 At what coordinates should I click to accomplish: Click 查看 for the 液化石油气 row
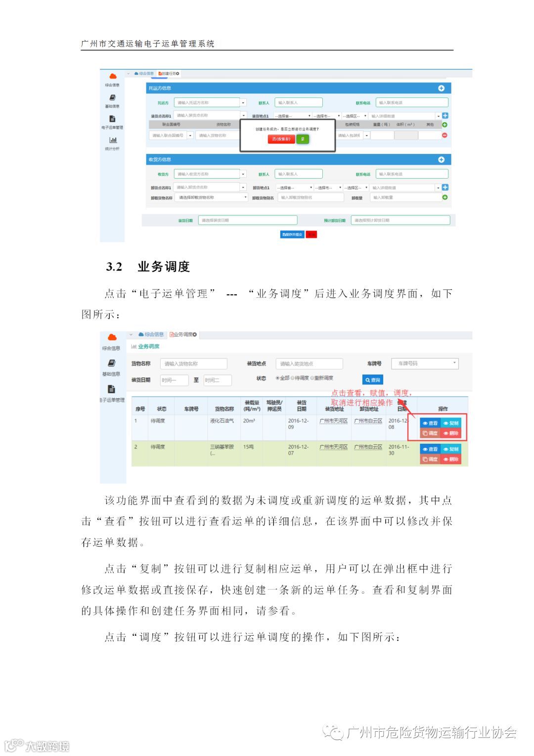point(430,423)
